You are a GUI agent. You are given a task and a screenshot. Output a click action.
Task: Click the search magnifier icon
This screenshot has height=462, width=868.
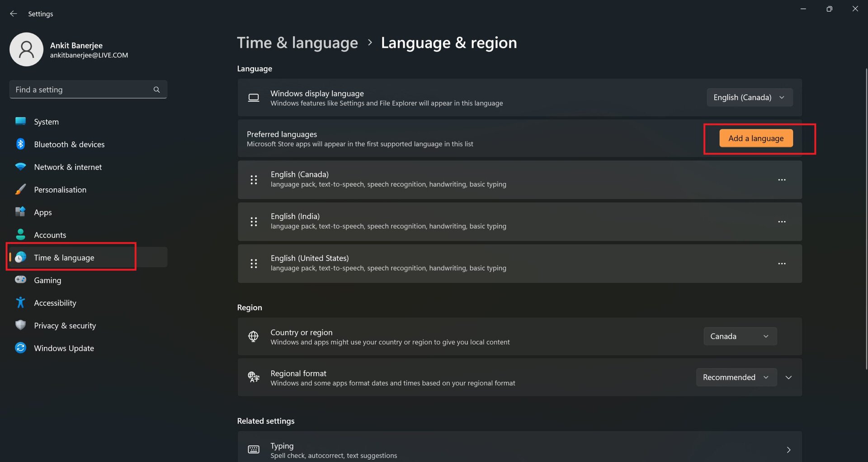pos(156,90)
